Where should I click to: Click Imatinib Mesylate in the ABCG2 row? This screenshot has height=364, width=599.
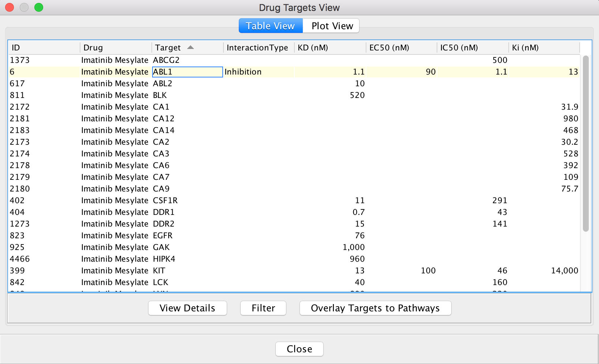[115, 60]
